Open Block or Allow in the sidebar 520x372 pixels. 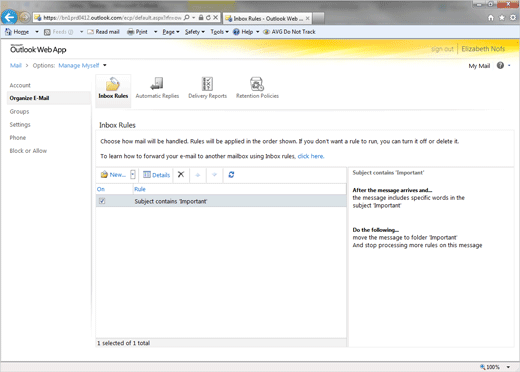(28, 151)
